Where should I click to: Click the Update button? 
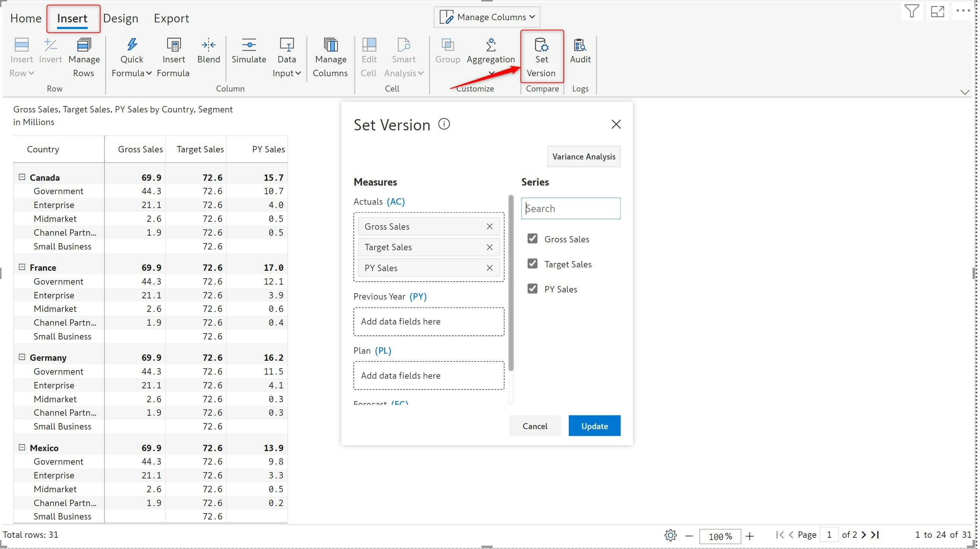[x=594, y=426]
